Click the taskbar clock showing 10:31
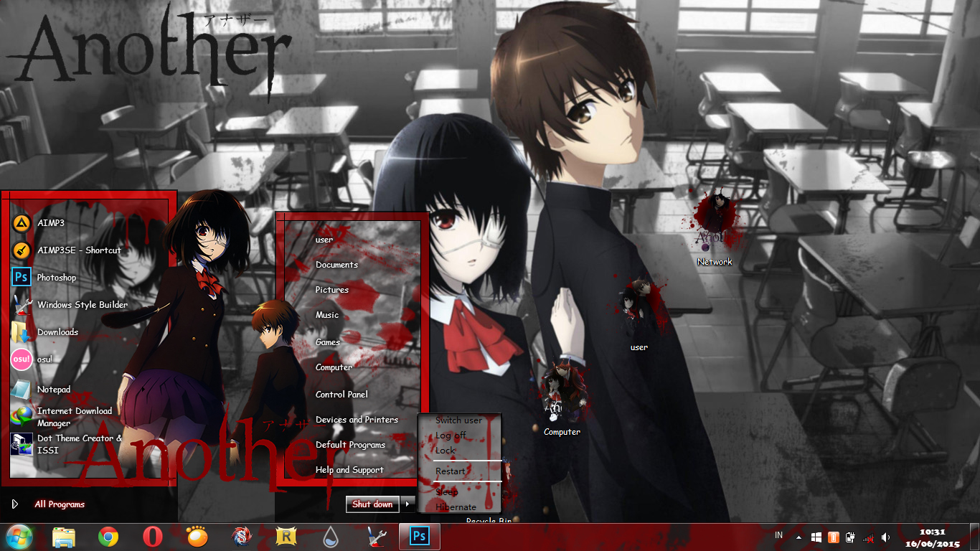 [x=933, y=537]
